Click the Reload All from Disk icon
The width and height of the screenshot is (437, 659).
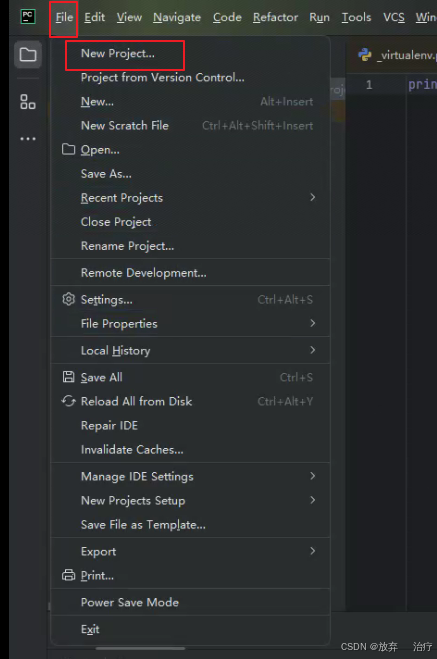coord(68,401)
